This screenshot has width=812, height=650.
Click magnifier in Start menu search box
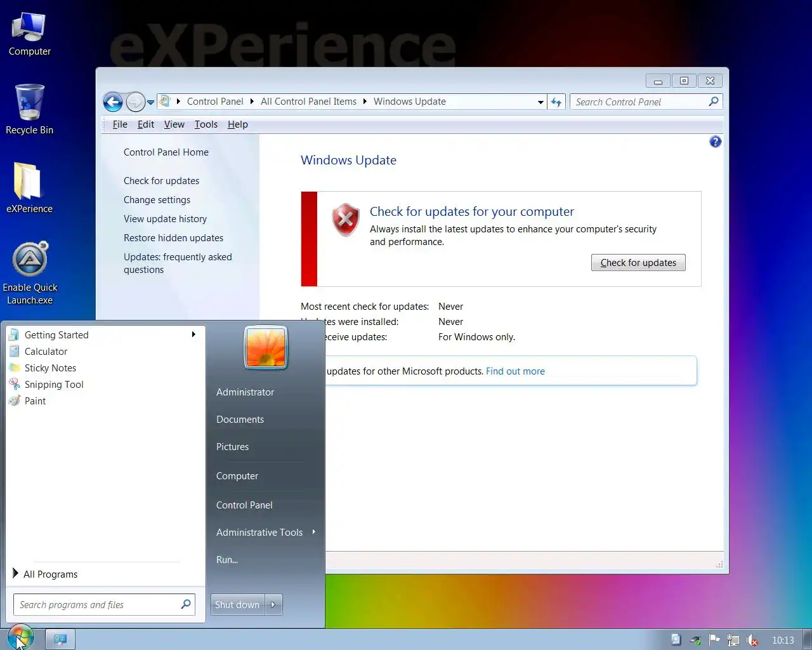tap(185, 604)
